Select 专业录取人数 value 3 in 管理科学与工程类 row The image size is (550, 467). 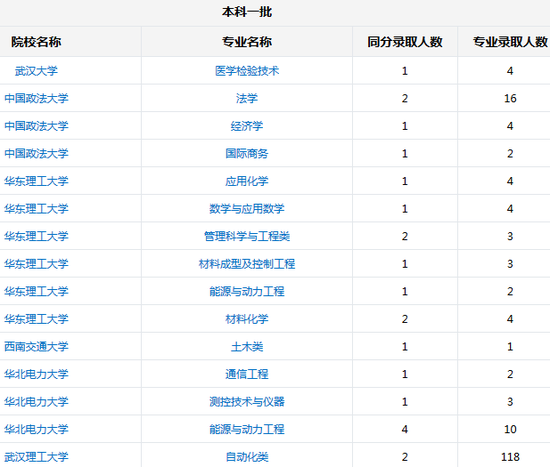coord(510,236)
